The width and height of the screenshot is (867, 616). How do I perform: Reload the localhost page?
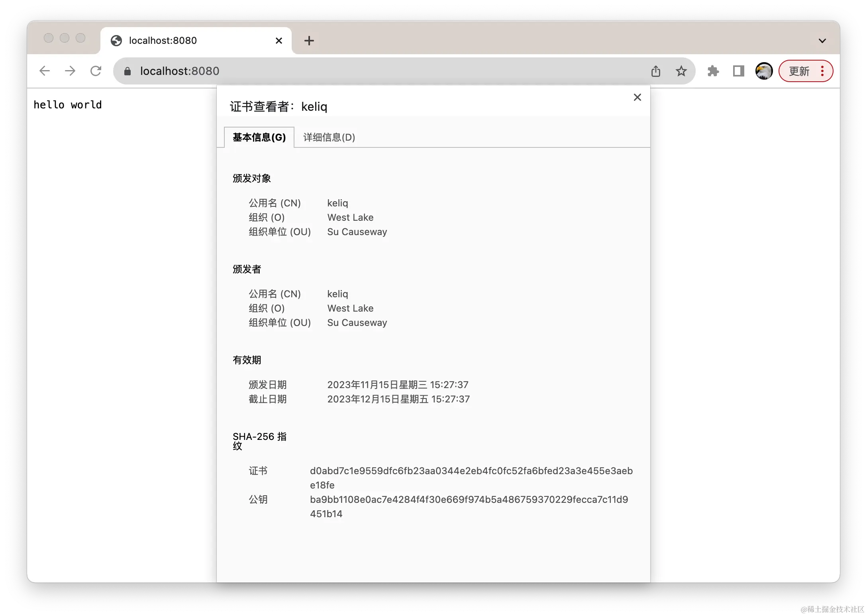click(x=96, y=71)
